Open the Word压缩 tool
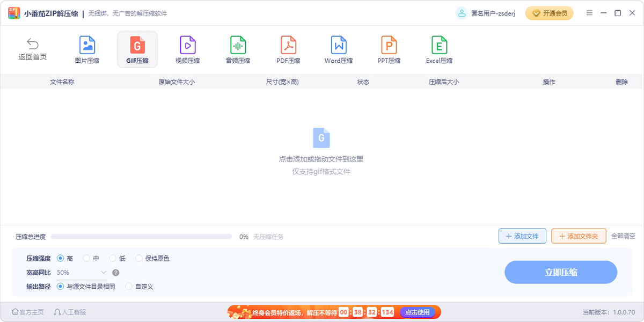This screenshot has width=644, height=322. (x=339, y=49)
